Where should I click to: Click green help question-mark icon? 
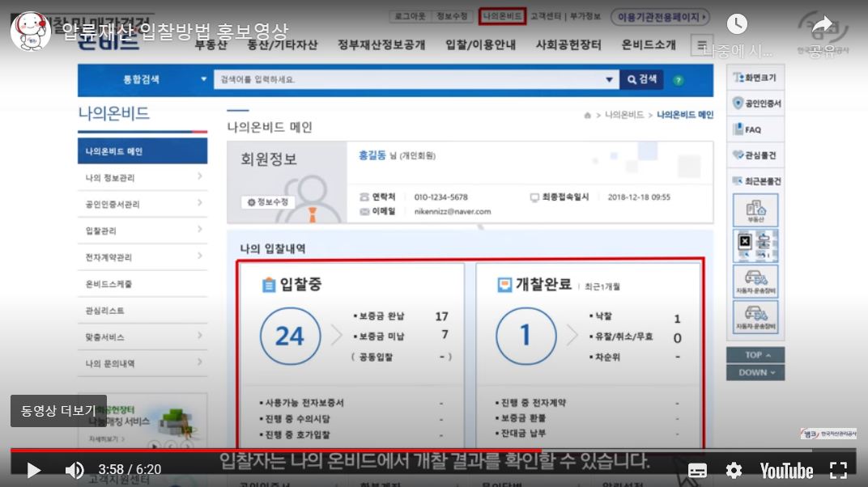click(679, 81)
